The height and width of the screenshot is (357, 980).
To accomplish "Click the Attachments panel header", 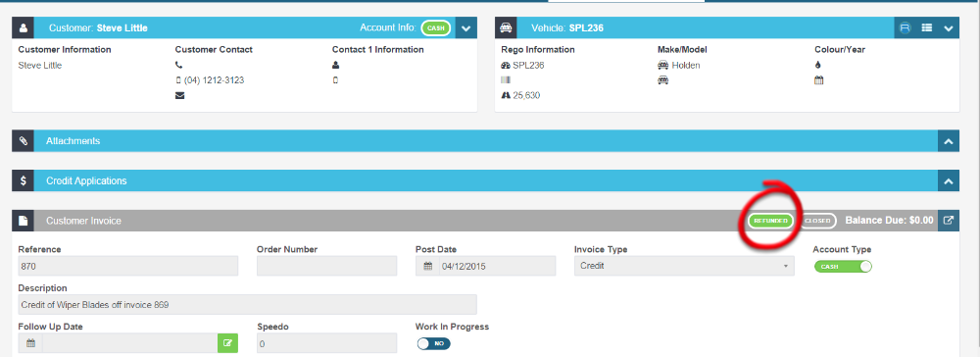I will click(486, 141).
